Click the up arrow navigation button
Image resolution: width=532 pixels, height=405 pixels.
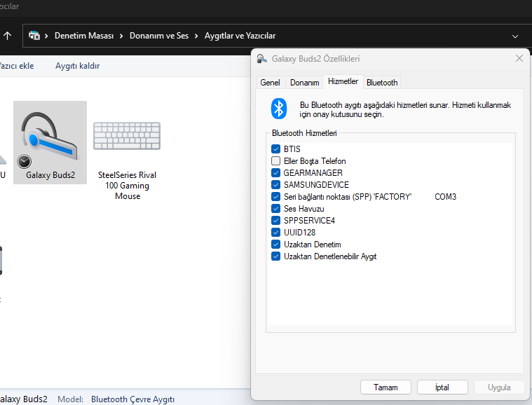[8, 35]
